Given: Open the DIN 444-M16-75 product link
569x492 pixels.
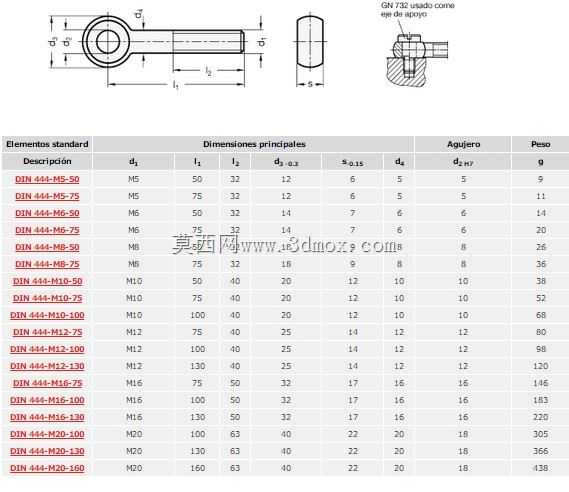Looking at the screenshot, I should coord(47,384).
